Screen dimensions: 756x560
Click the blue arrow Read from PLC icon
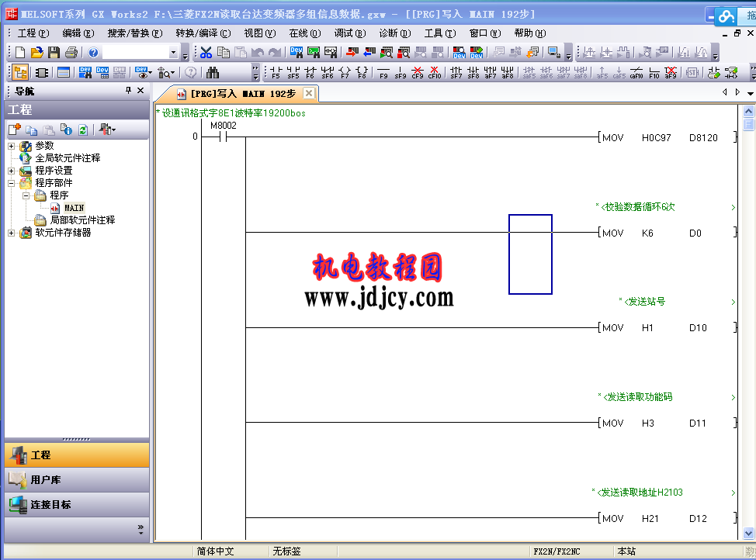click(x=369, y=52)
